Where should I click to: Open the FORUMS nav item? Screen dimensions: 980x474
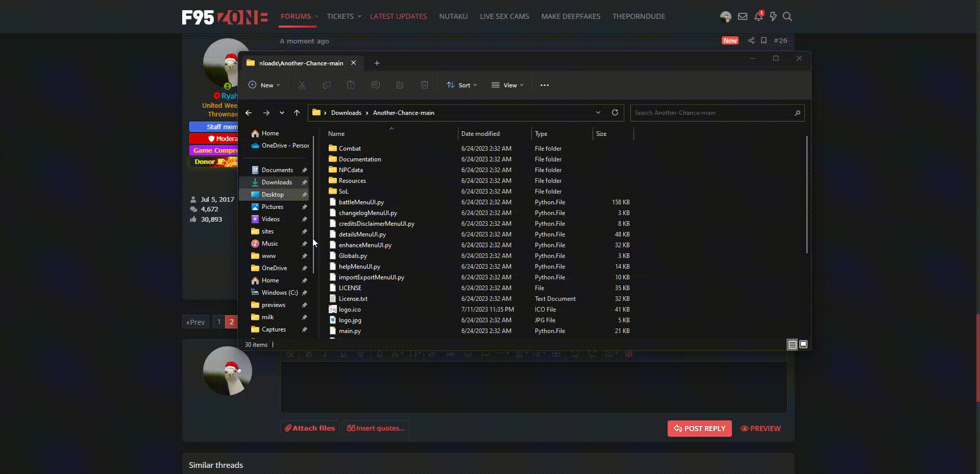pyautogui.click(x=296, y=16)
